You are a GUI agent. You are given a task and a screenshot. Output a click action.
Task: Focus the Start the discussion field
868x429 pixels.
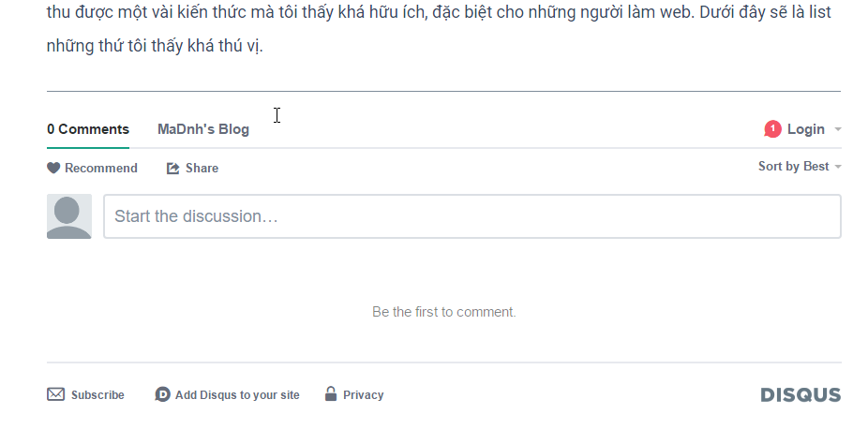[471, 216]
